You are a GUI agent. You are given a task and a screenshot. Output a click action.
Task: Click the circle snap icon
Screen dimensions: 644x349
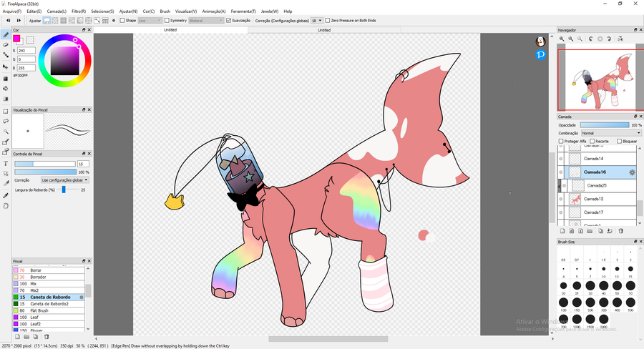[x=88, y=21]
